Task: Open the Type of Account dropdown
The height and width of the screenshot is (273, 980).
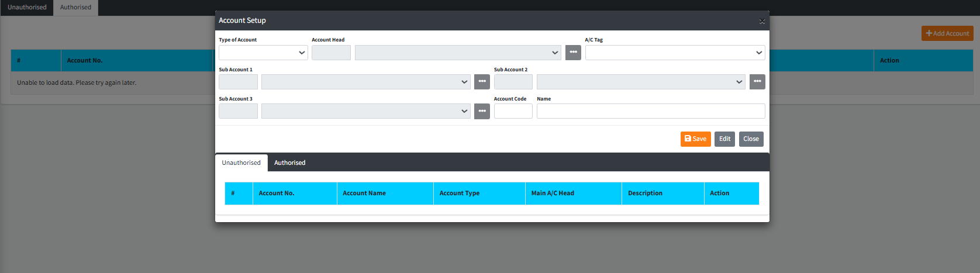Action: [x=263, y=53]
